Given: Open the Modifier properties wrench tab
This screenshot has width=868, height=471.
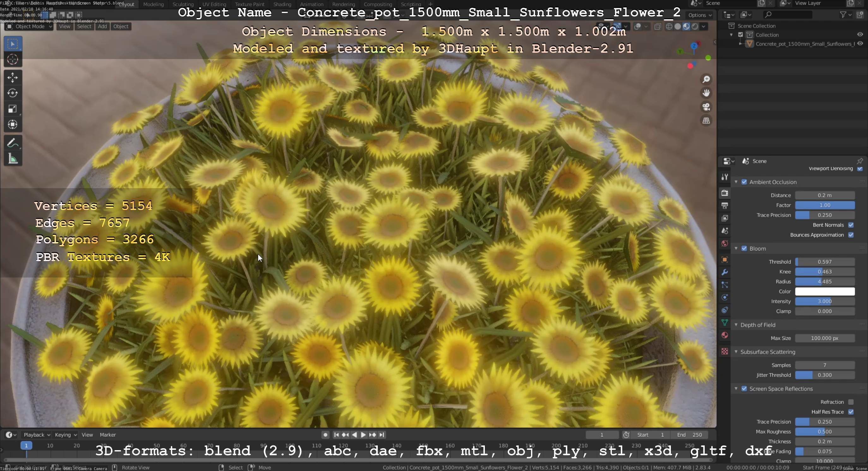Looking at the screenshot, I should [x=725, y=272].
